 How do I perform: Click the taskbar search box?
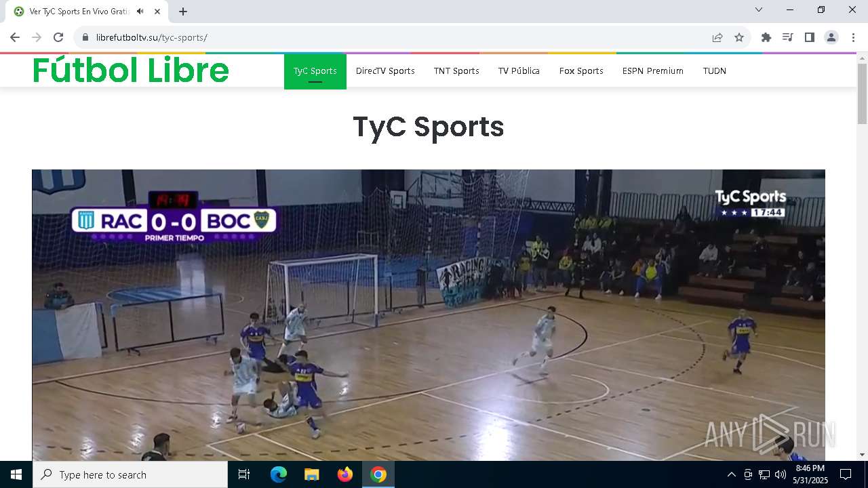pyautogui.click(x=130, y=474)
